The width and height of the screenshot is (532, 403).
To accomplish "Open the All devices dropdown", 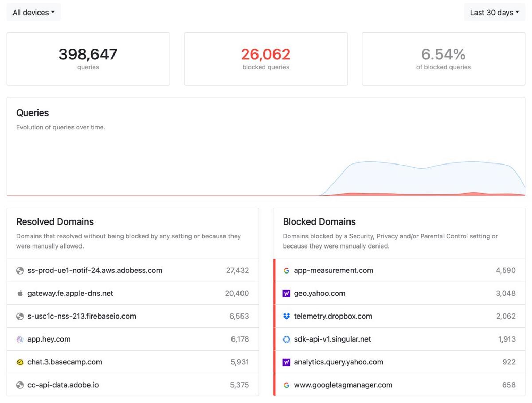I will click(x=34, y=12).
